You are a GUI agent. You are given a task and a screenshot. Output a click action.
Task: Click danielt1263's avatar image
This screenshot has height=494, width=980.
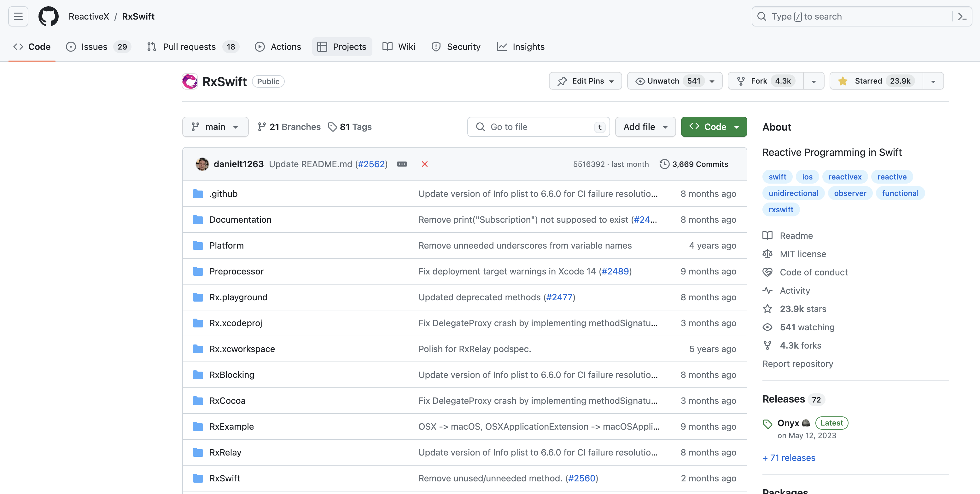point(202,164)
